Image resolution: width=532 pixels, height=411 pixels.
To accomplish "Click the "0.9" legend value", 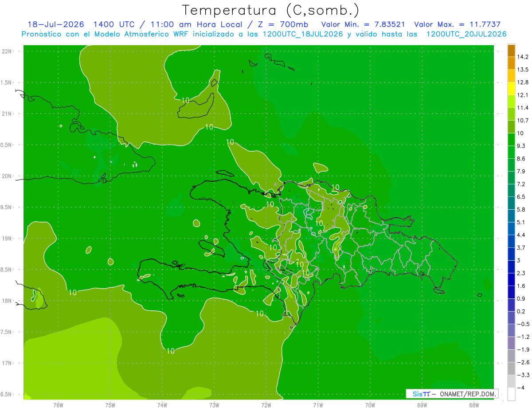I will (521, 298).
